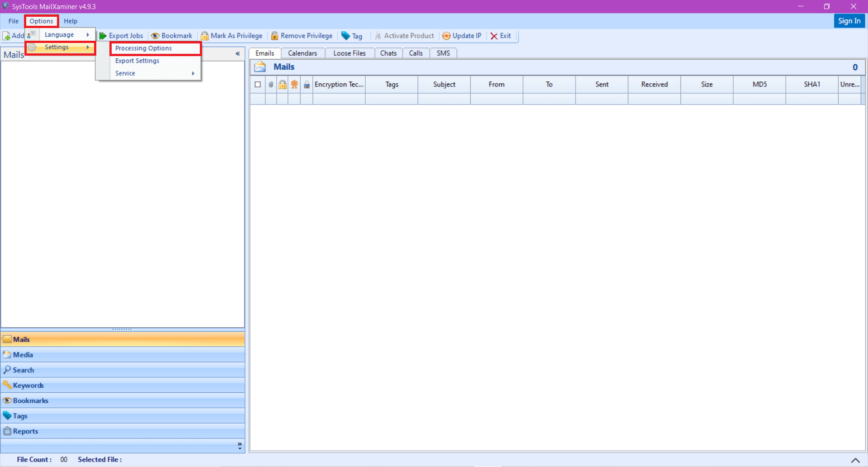868x467 pixels.
Task: Click the Update IP toolbar icon
Action: coord(446,36)
